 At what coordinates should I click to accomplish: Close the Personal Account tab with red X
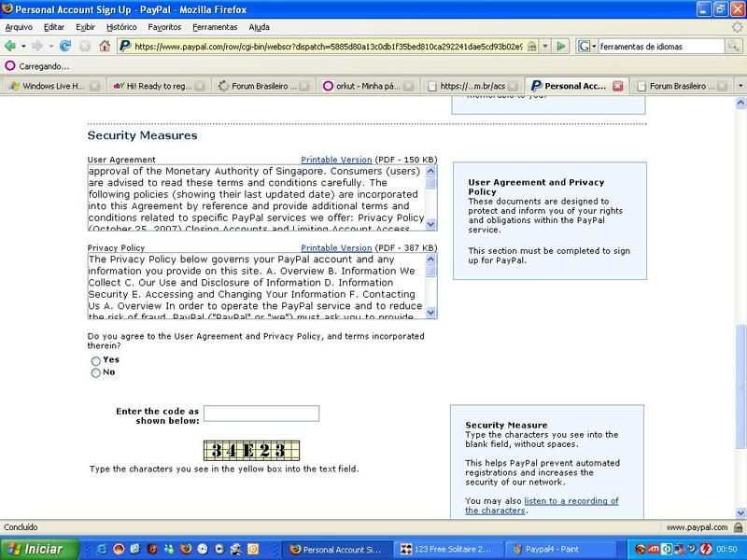tap(618, 86)
